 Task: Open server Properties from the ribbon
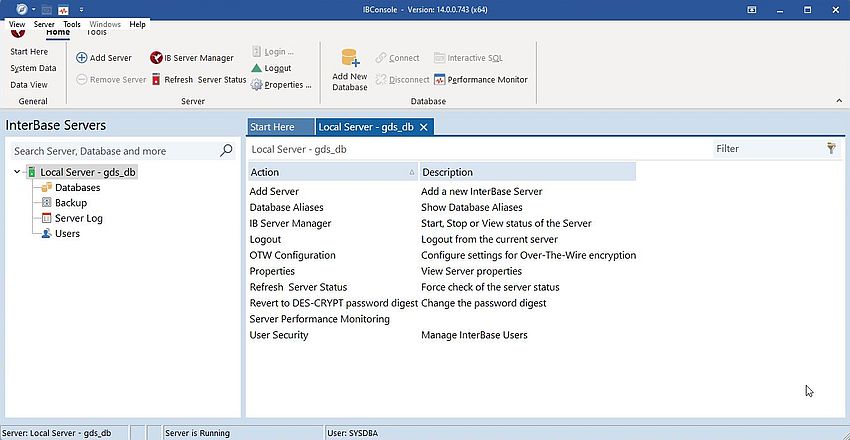coord(281,85)
